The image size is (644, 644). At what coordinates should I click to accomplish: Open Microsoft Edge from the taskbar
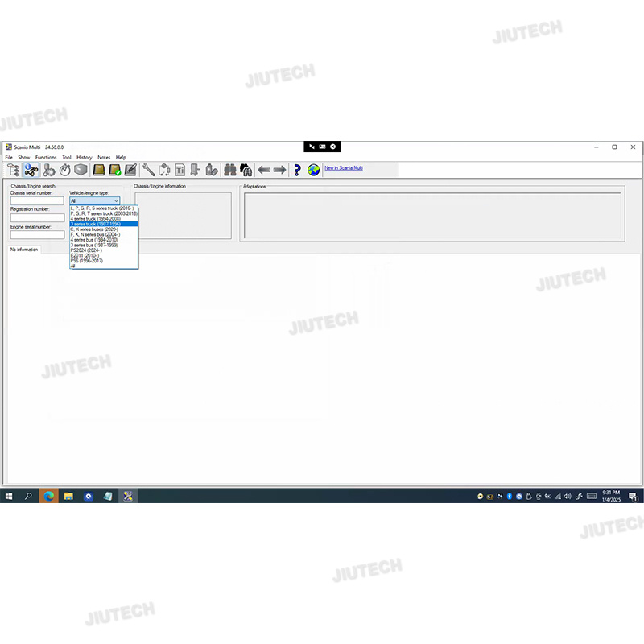pyautogui.click(x=47, y=496)
